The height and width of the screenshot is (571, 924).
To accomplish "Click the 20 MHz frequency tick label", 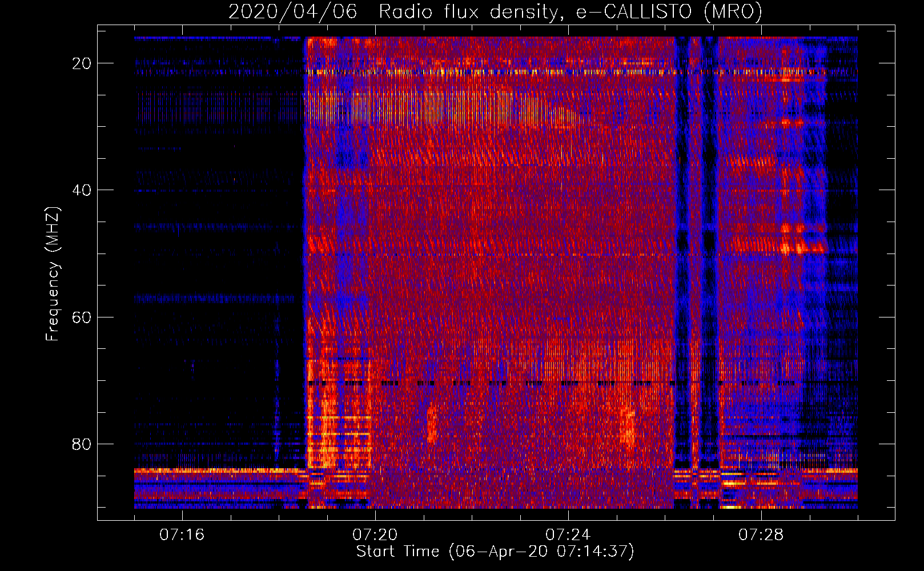I will coord(82,63).
